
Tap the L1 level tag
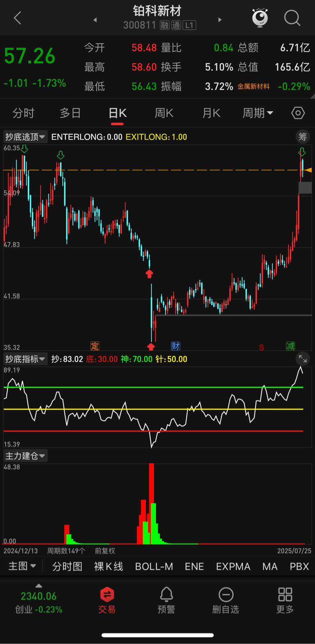click(x=189, y=25)
